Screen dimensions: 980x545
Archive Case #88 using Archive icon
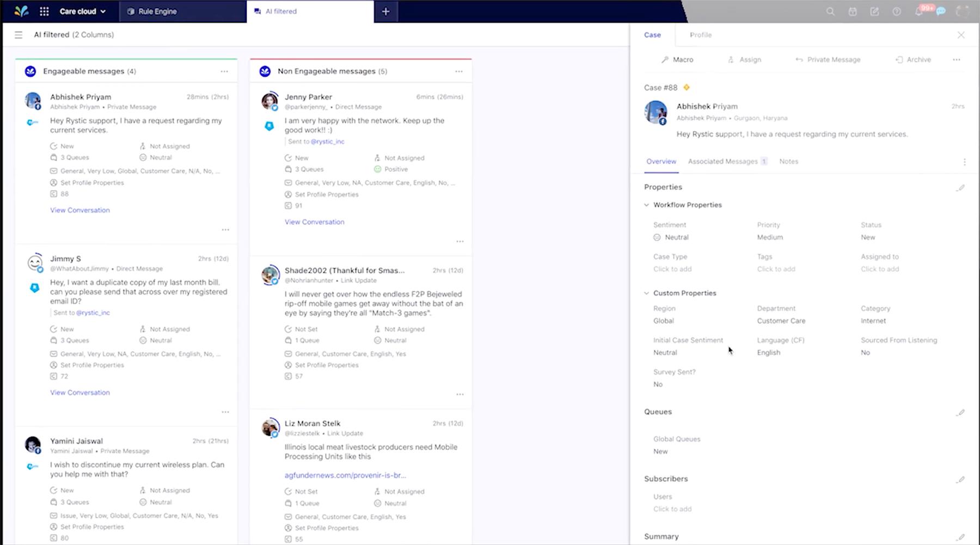pos(913,59)
